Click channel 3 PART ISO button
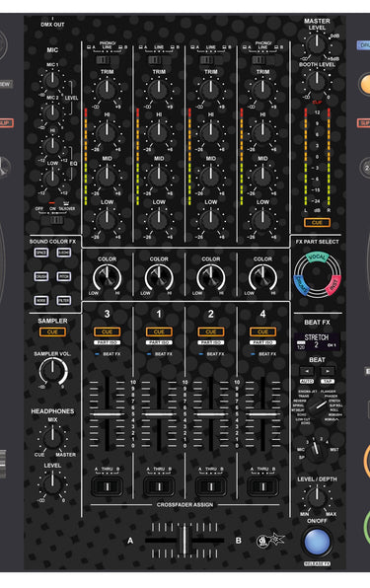Screen dimensions: 370x588 tap(107, 342)
